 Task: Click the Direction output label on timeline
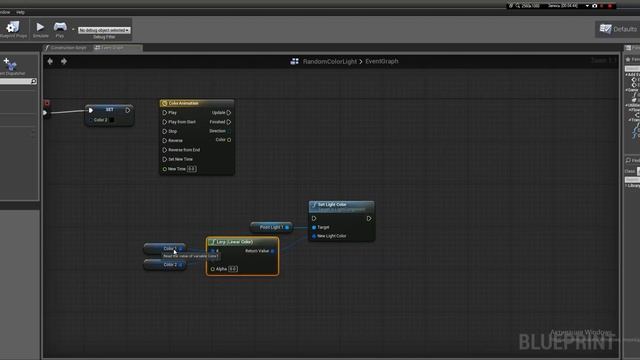tap(217, 131)
